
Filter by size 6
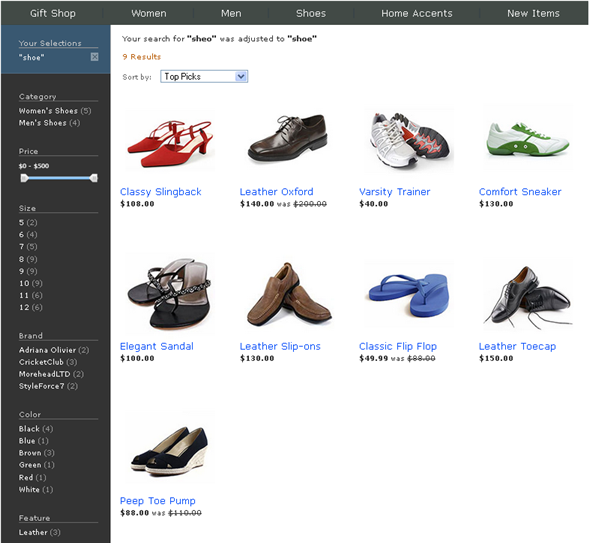(x=28, y=234)
